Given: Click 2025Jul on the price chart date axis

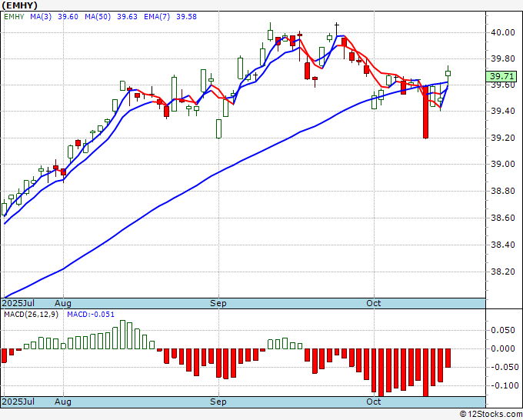Looking at the screenshot, I should pos(18,303).
